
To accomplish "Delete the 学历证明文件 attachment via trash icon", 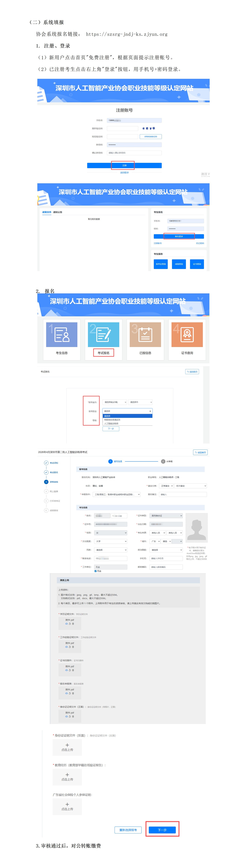I will [x=73, y=624].
